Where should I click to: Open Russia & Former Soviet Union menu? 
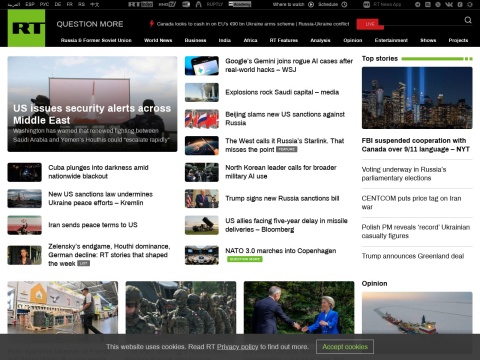[96, 40]
